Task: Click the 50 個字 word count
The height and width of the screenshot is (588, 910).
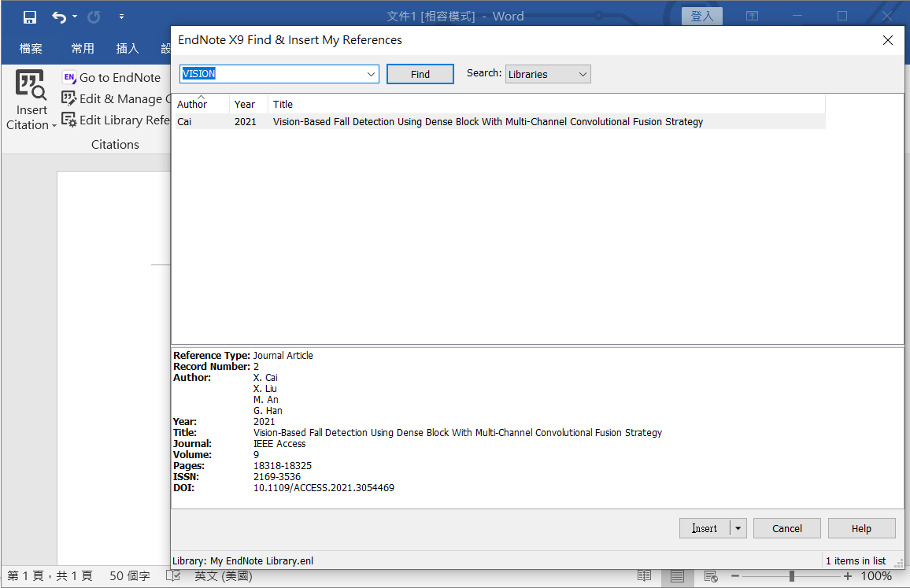Action: click(x=130, y=576)
